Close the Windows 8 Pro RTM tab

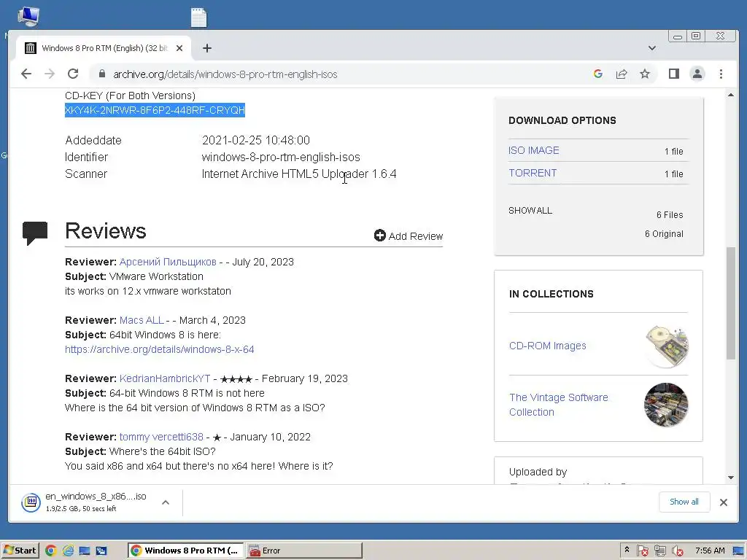(x=179, y=48)
